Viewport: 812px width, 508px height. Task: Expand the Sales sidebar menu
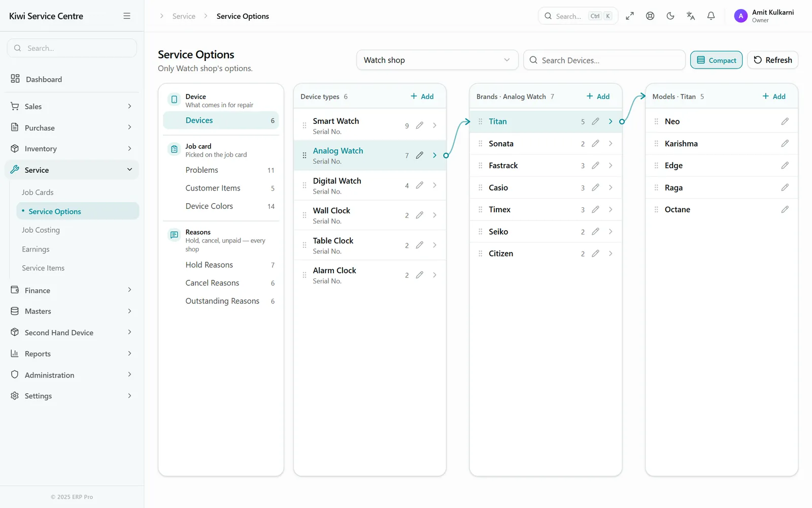(72, 106)
